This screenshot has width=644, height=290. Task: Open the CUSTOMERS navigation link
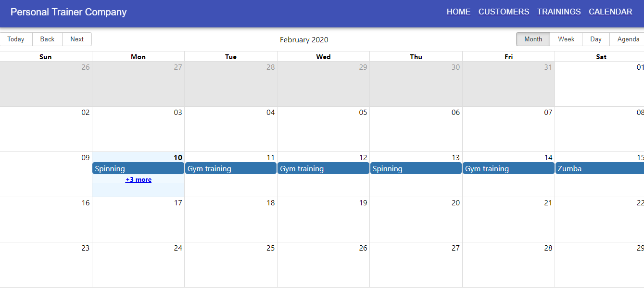504,12
